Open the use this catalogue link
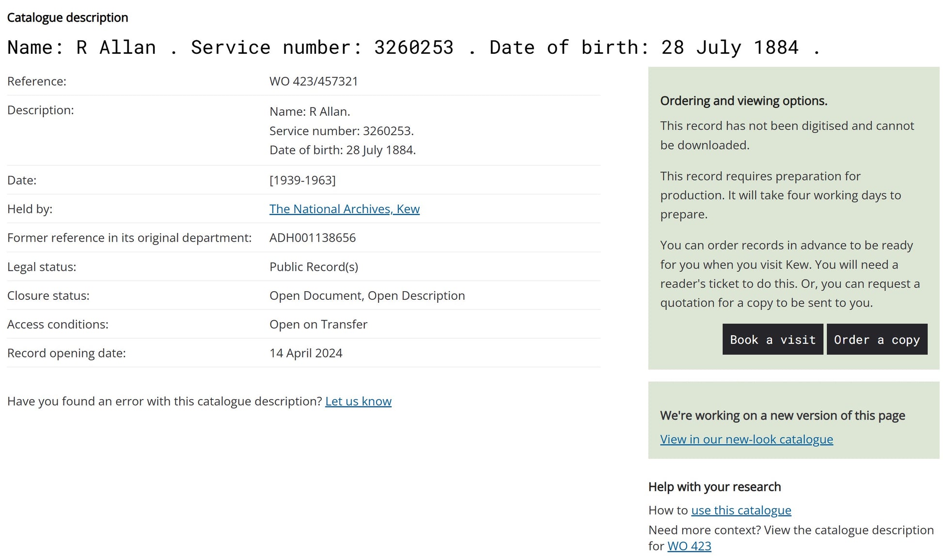The height and width of the screenshot is (560, 943). pyautogui.click(x=741, y=510)
